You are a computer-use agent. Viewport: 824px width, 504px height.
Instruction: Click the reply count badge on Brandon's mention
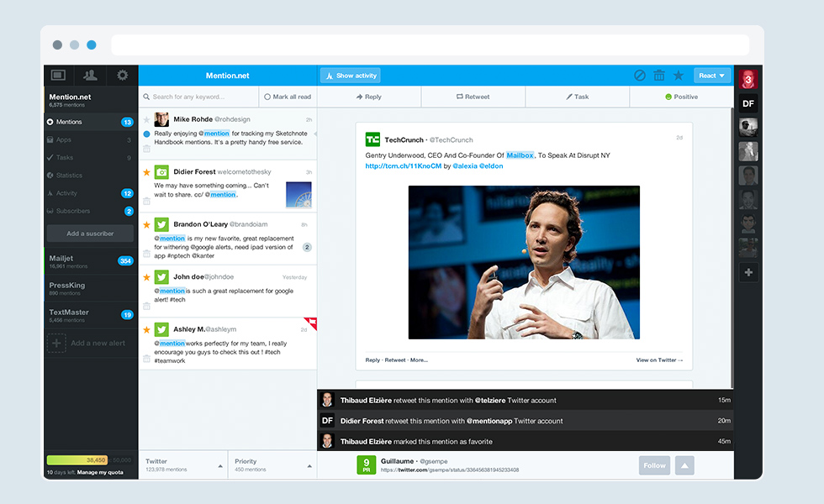pos(307,247)
